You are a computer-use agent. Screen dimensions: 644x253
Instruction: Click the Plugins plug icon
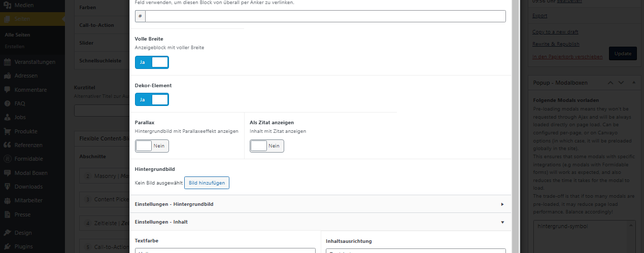pos(7,247)
